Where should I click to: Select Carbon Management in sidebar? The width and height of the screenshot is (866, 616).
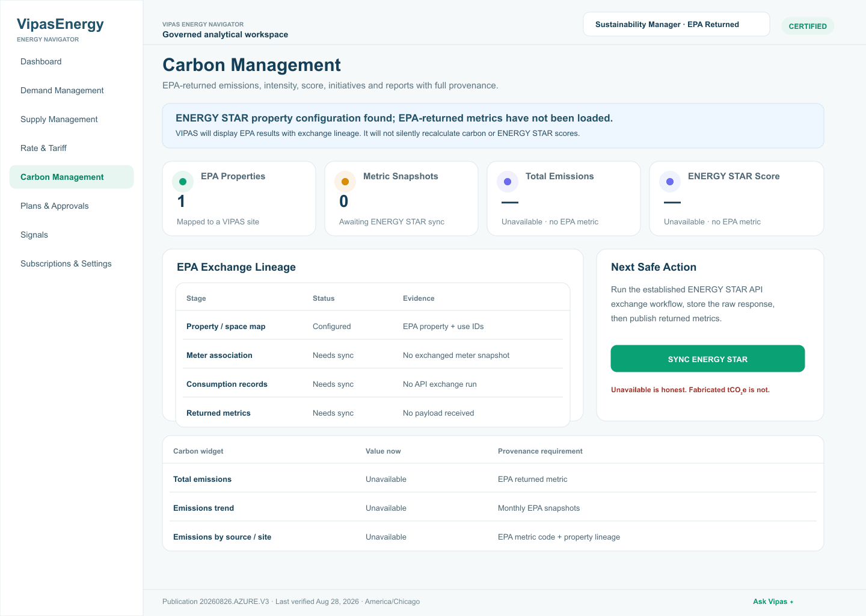tap(72, 177)
